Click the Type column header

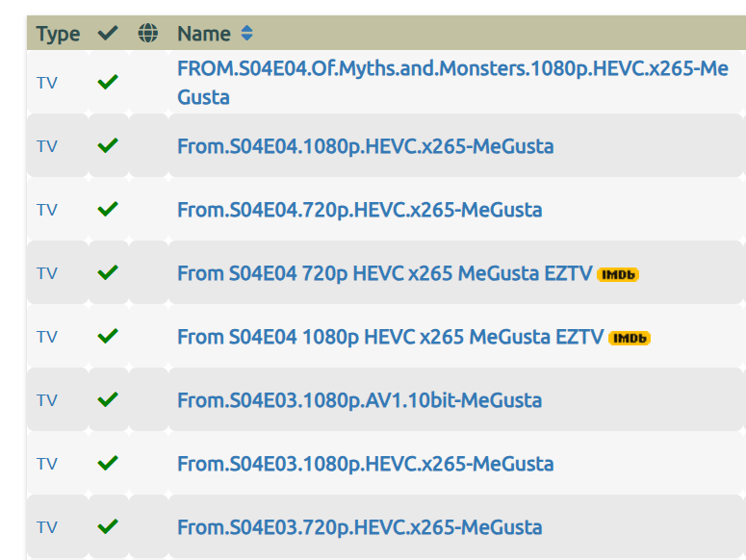pos(58,35)
